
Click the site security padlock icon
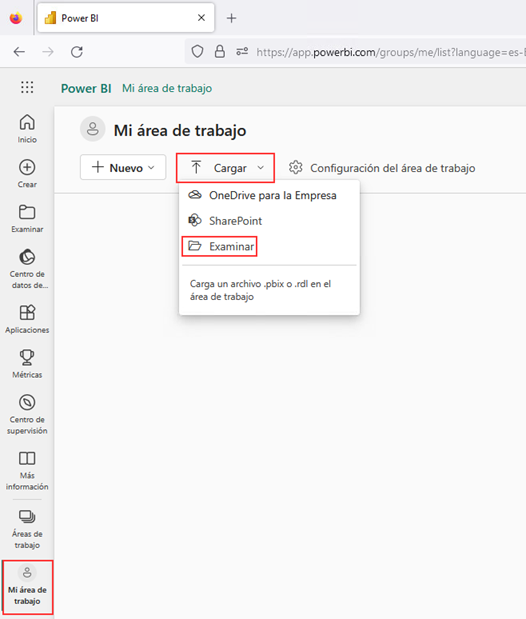coord(220,52)
